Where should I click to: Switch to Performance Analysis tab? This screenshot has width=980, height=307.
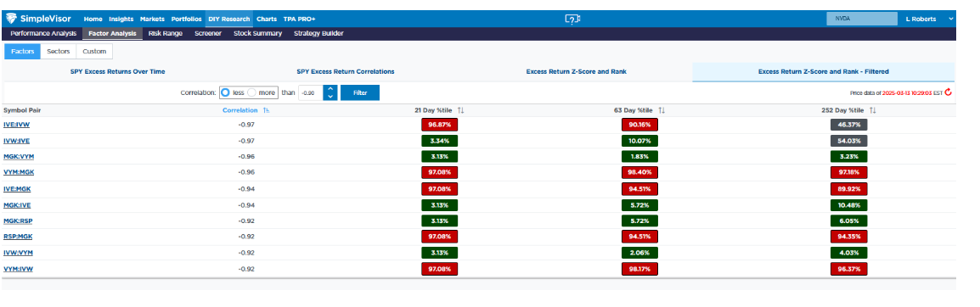[x=43, y=33]
